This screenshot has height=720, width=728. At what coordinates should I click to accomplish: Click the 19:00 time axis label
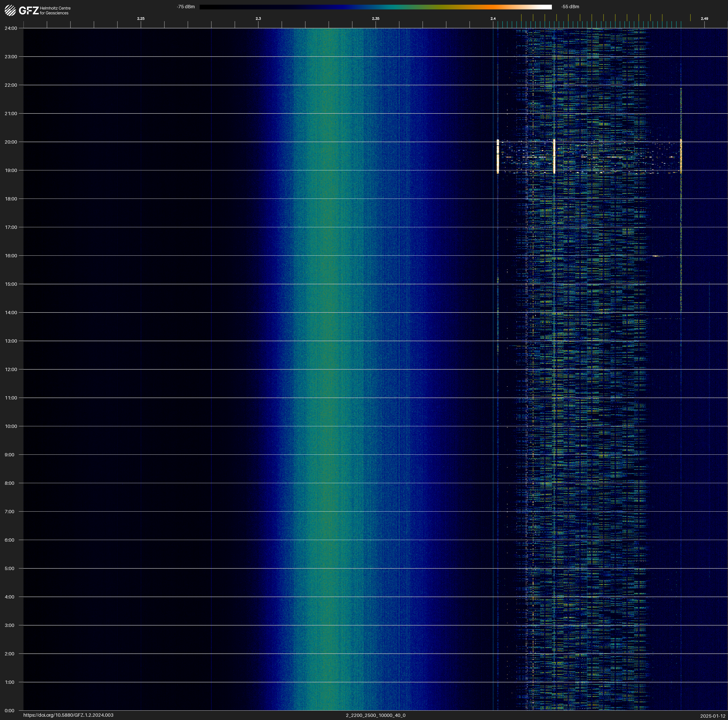(x=11, y=170)
